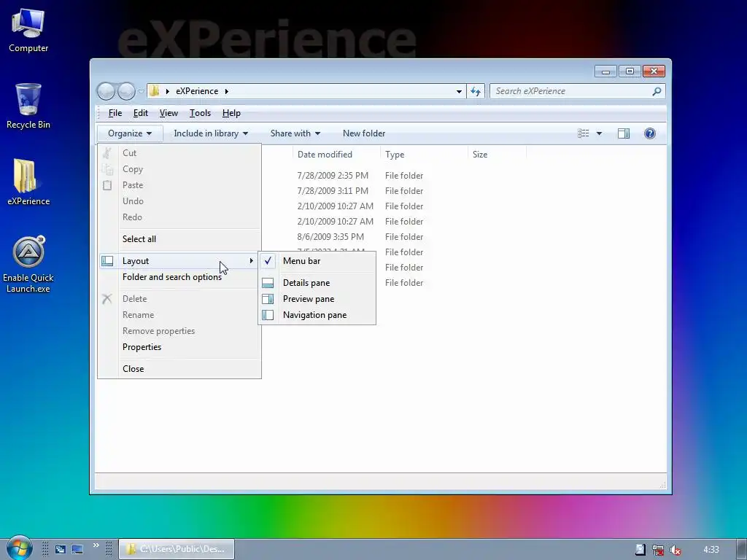Toggle the Menu bar checkmark option
Viewport: 747px width, 560px height.
[x=317, y=261]
